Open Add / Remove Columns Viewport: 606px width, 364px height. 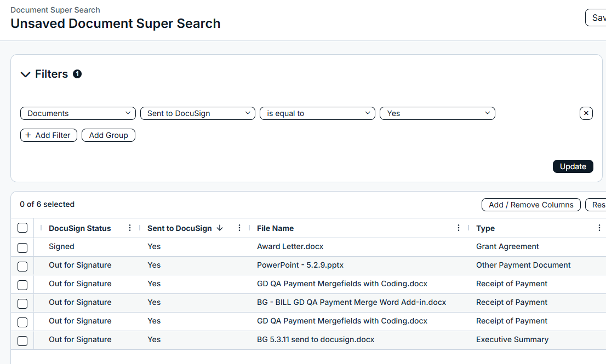tap(530, 205)
